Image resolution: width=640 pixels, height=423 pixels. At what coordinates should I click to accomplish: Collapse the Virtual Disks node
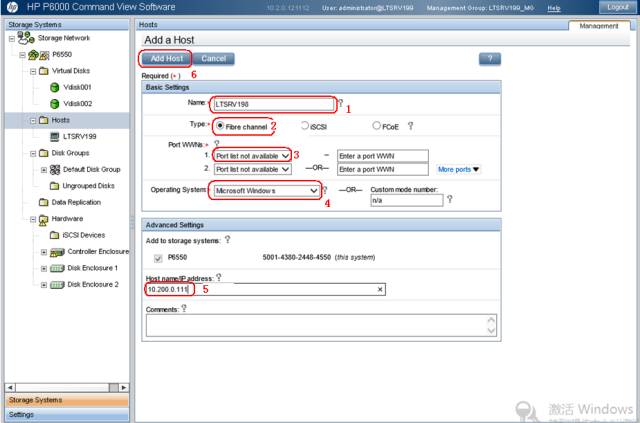(33, 71)
